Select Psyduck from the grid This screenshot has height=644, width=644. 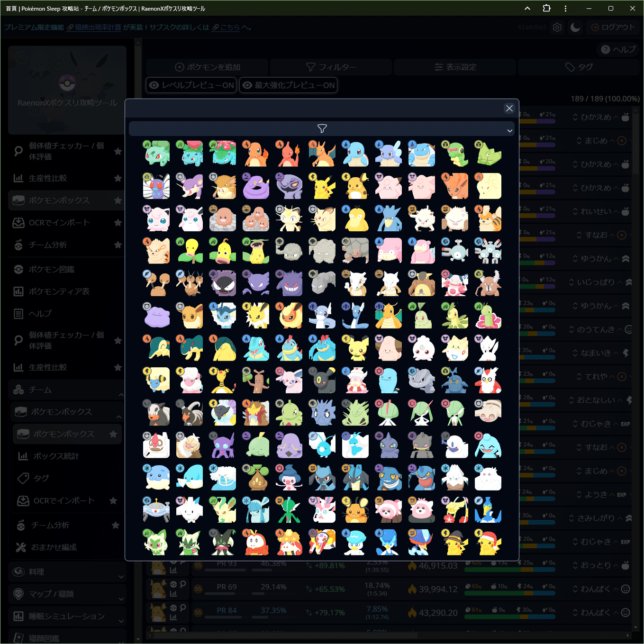pos(355,218)
